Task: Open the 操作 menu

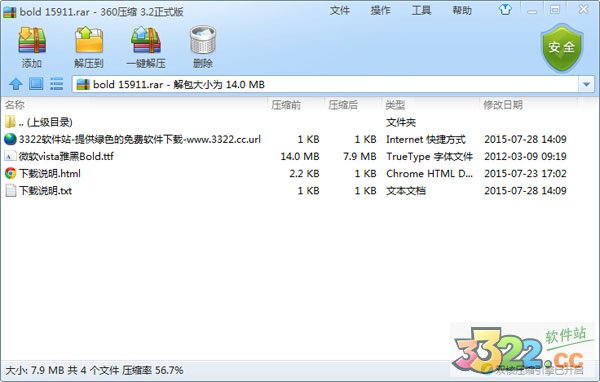Action: [380, 10]
